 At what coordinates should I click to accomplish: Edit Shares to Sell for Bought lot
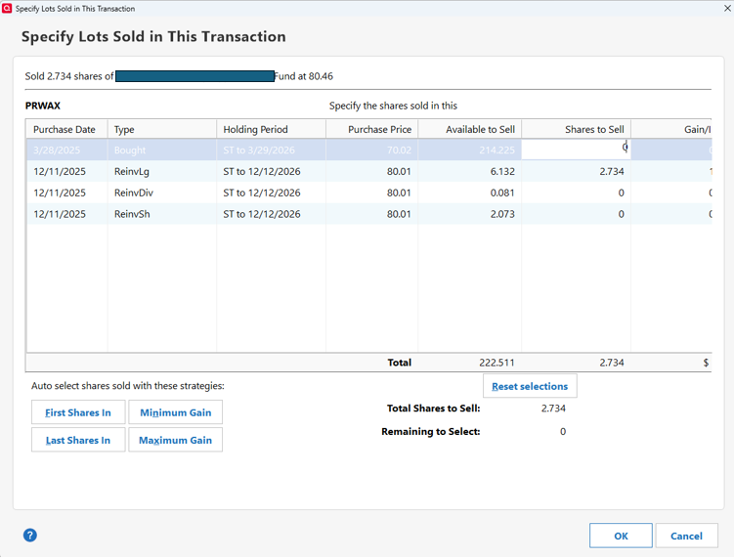[576, 150]
